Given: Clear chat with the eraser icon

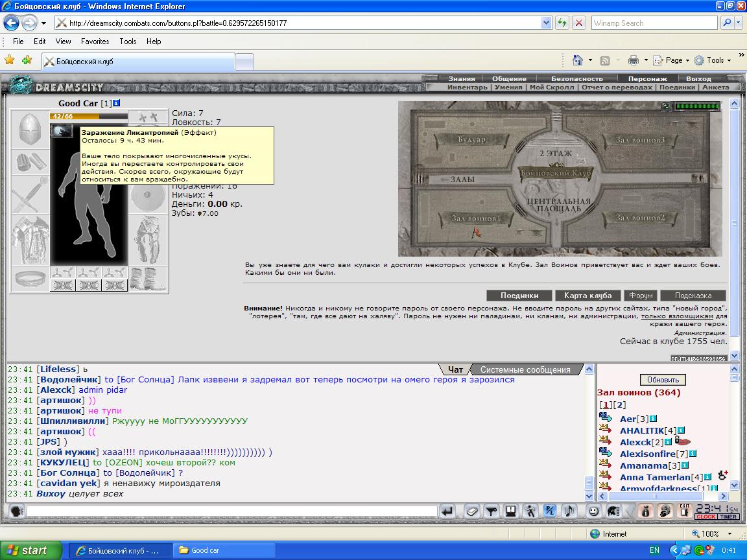Looking at the screenshot, I should (x=471, y=511).
